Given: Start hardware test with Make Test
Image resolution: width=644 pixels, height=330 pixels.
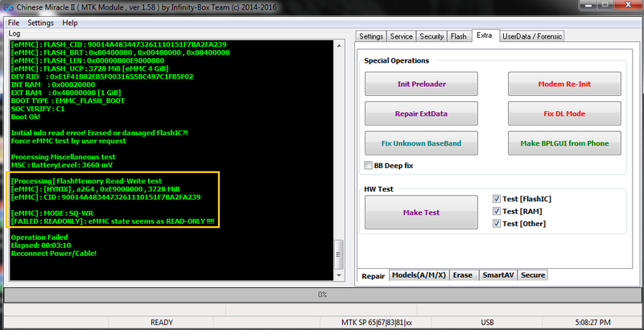Looking at the screenshot, I should [x=421, y=212].
